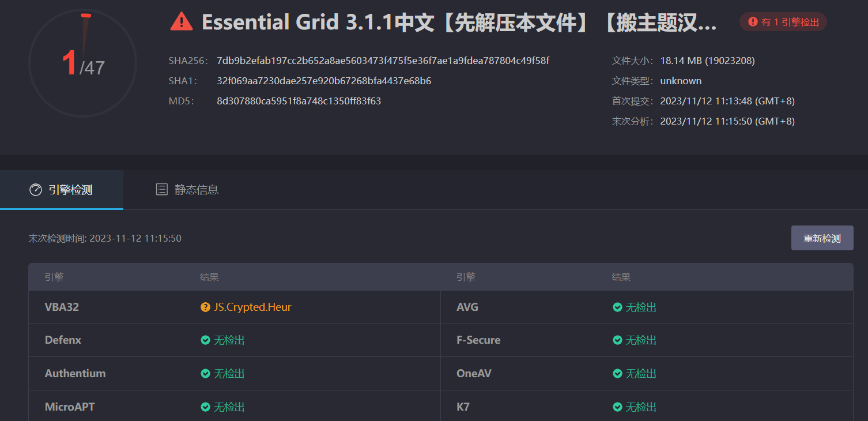Click the green check icon in Authentium row
Image resolution: width=868 pixels, height=421 pixels.
click(x=205, y=374)
